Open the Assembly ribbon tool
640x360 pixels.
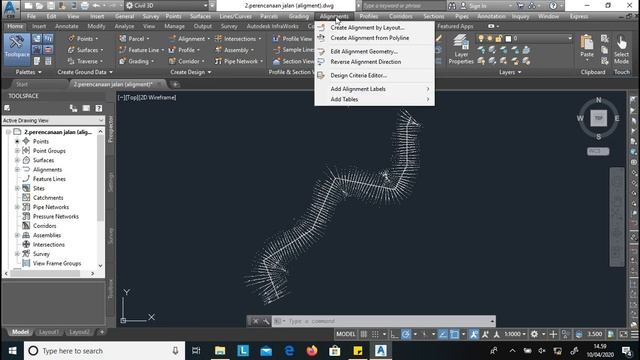point(234,50)
